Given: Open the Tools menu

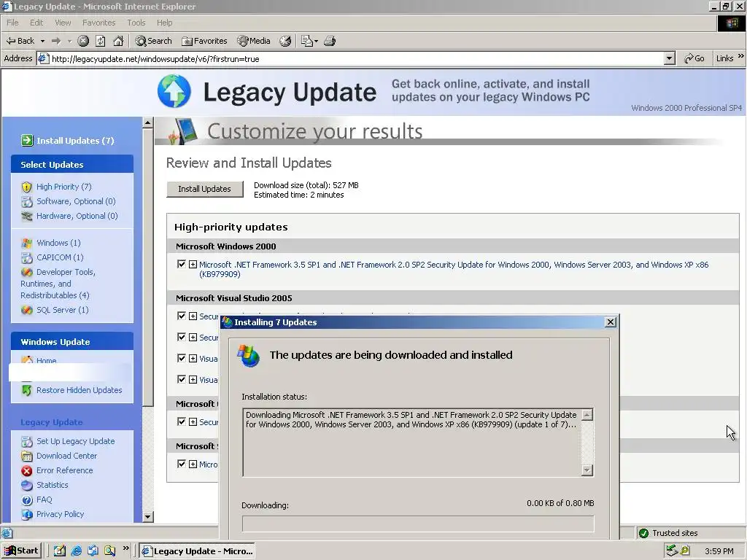Looking at the screenshot, I should pos(136,23).
